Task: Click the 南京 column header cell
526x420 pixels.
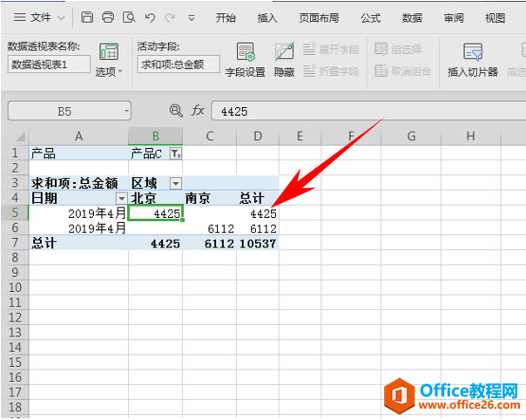Action: click(x=209, y=198)
